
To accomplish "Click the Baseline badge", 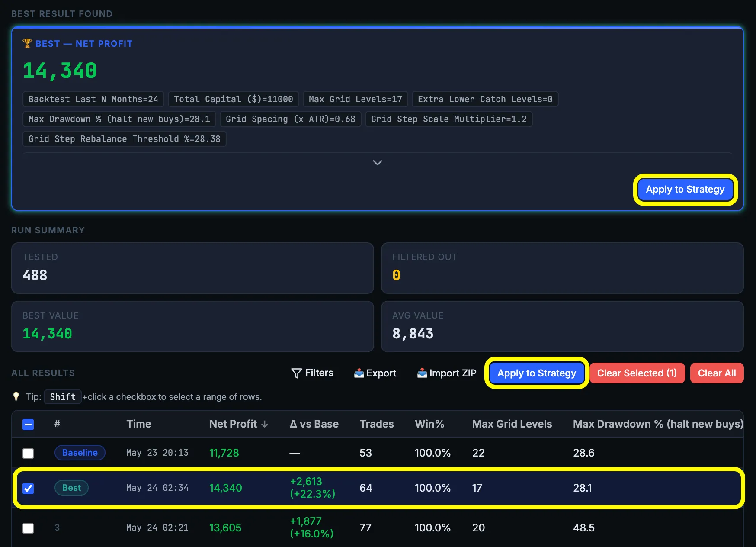I will coord(80,453).
